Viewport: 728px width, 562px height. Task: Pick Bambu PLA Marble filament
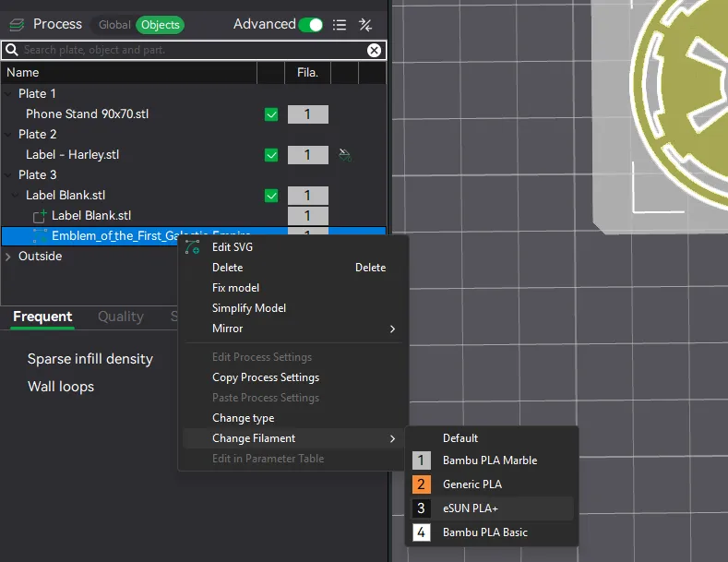tap(490, 460)
